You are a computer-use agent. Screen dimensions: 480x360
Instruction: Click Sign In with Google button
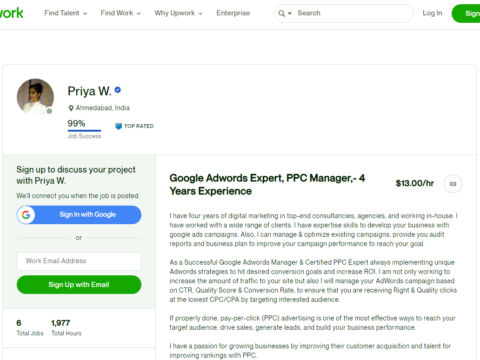point(79,215)
